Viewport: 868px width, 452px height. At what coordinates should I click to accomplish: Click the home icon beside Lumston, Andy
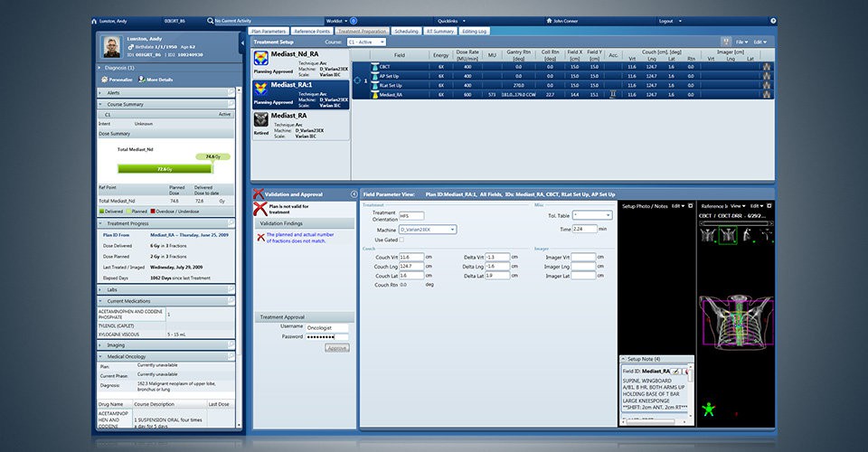point(94,21)
